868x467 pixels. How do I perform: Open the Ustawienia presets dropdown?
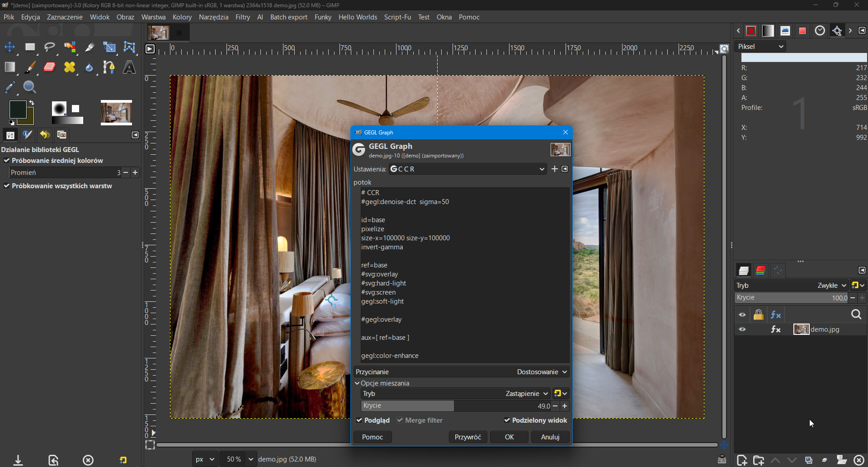467,169
